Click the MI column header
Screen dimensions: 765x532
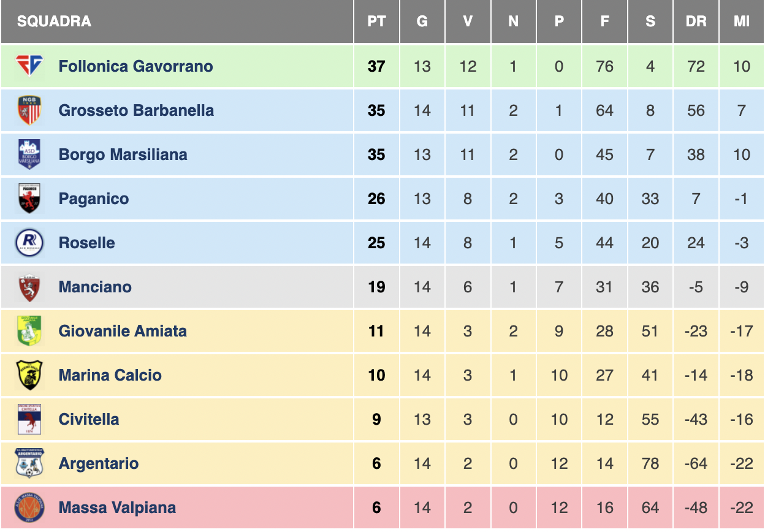(x=742, y=21)
